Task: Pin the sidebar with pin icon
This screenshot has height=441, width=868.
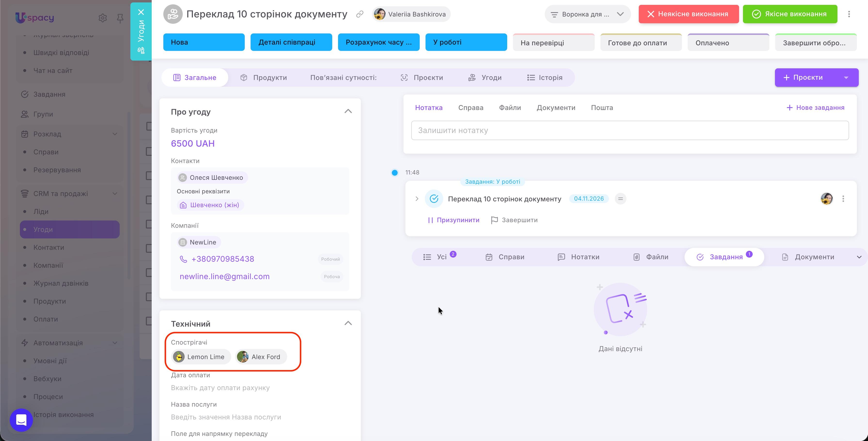Action: click(x=120, y=18)
